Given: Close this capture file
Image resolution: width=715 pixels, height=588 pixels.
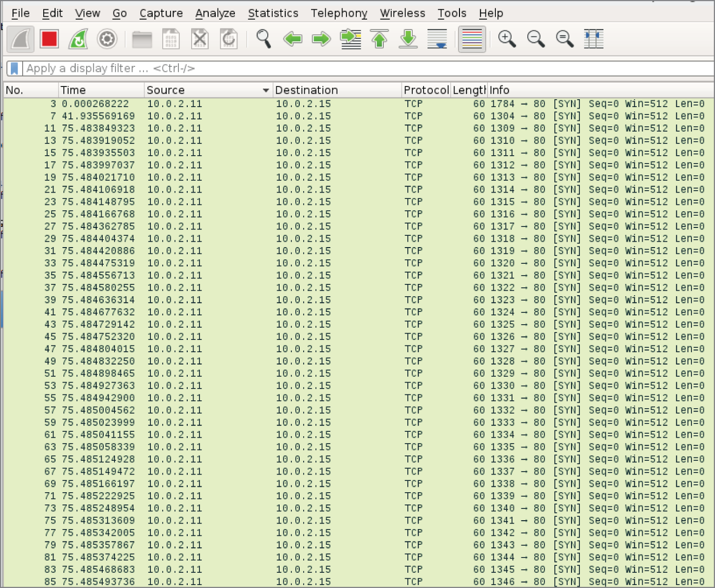Looking at the screenshot, I should 200,39.
